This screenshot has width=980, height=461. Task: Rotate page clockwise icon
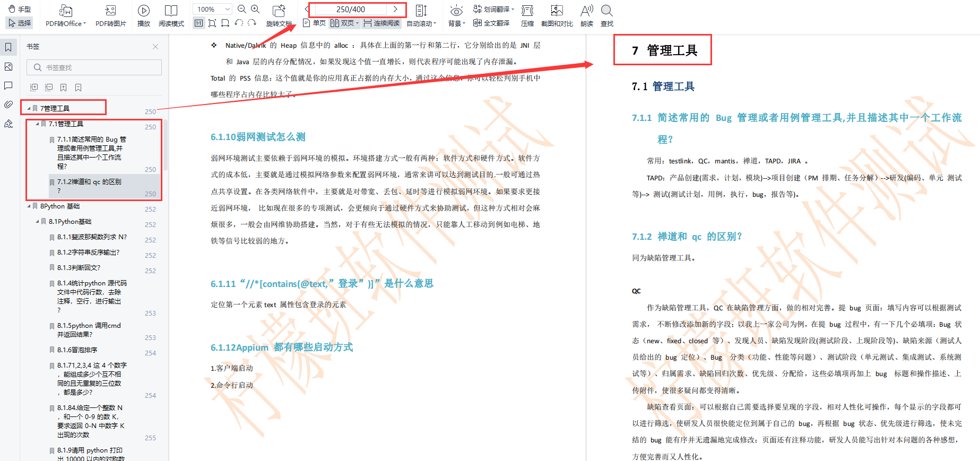pos(252,23)
